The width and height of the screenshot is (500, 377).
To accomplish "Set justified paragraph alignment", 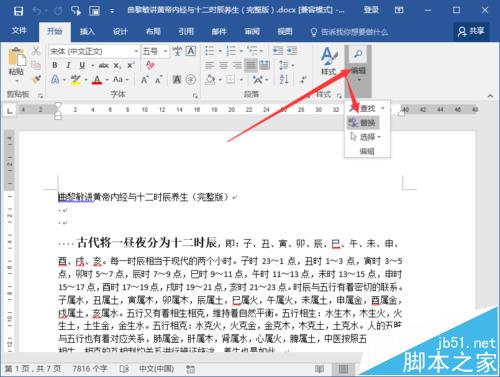I will 251,65.
